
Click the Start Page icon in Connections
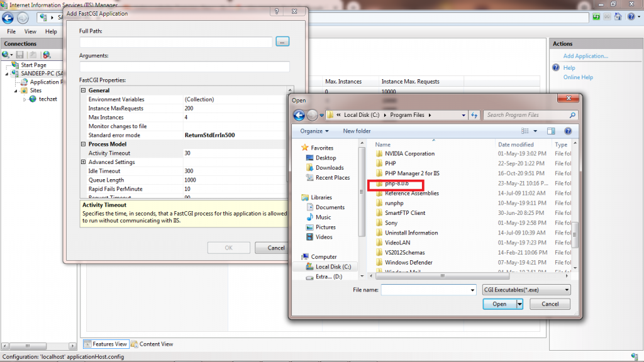(15, 65)
